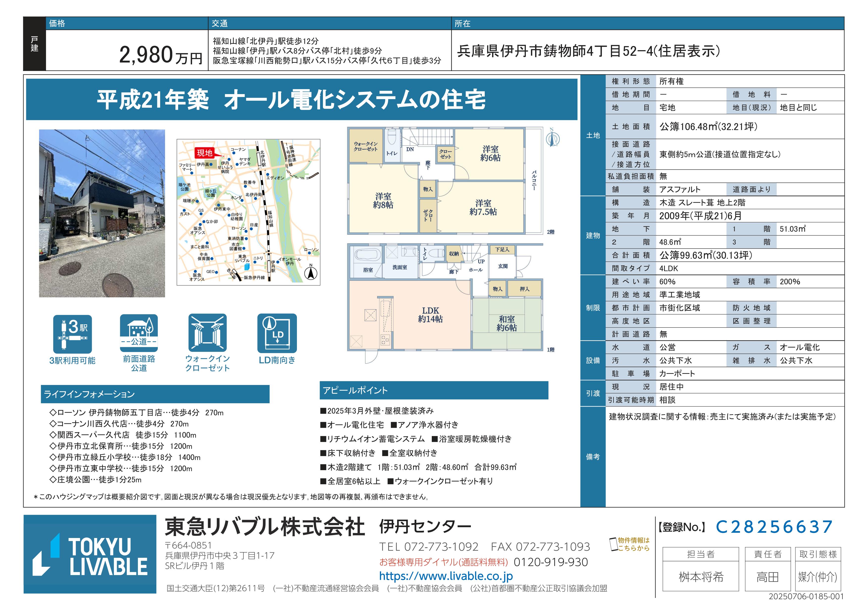Click the ウォークインクローゼット closet icon
This screenshot has width=868, height=614.
pyautogui.click(x=208, y=333)
